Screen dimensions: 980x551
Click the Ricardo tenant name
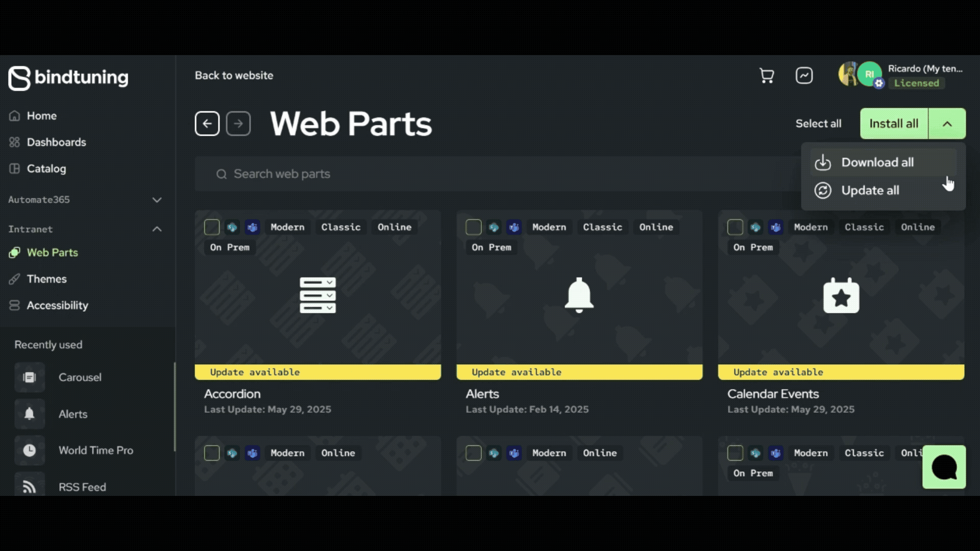click(925, 68)
